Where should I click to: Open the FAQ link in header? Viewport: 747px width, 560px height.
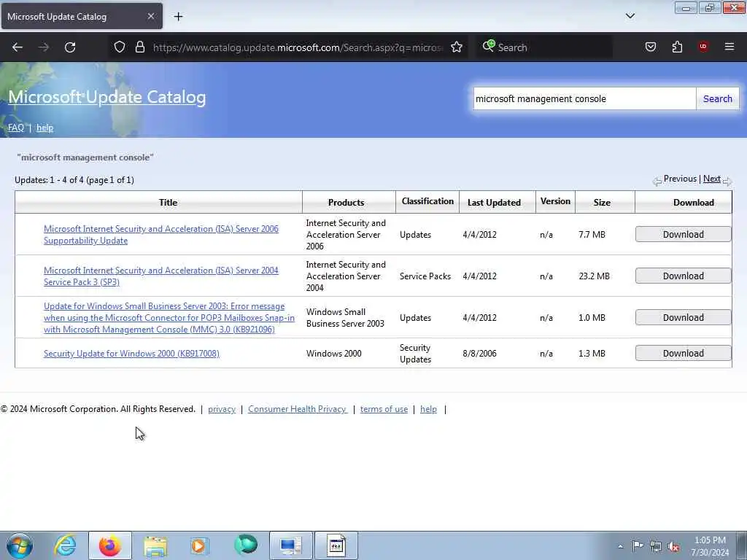click(x=16, y=128)
